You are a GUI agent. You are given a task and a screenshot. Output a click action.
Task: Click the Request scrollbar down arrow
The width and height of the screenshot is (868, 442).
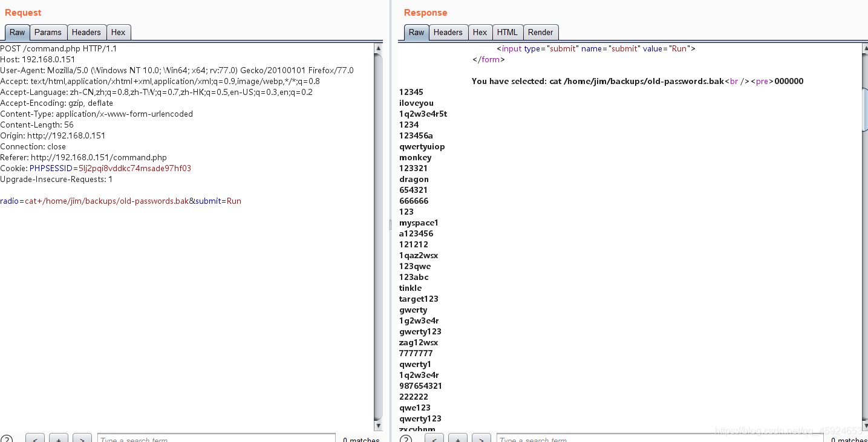tap(379, 426)
